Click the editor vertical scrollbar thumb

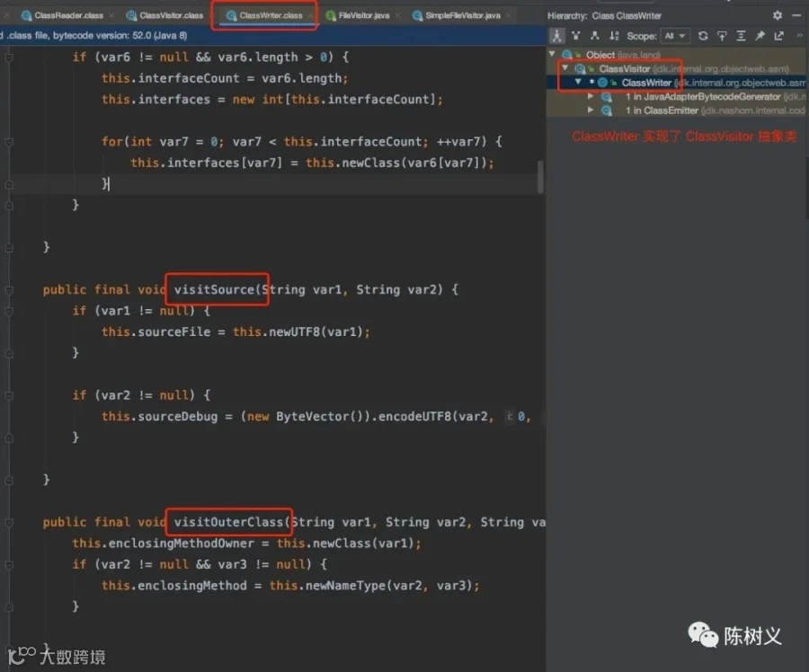[x=540, y=176]
